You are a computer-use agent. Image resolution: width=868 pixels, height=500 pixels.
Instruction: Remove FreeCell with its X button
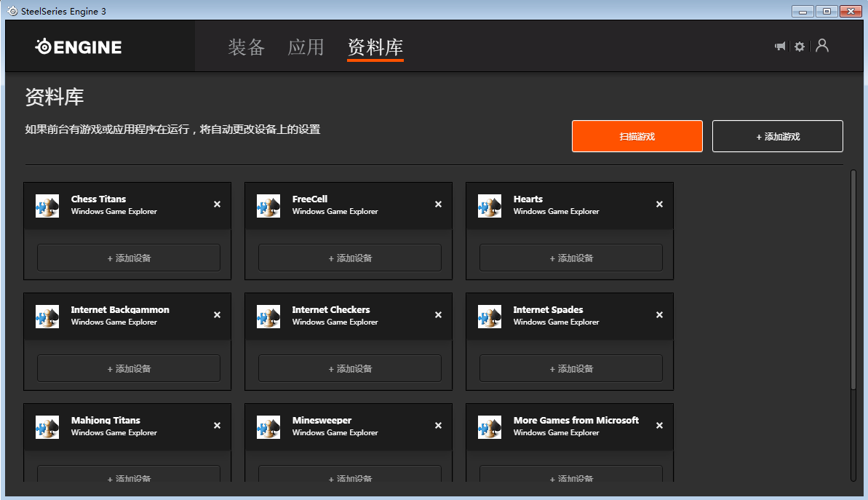[438, 205]
